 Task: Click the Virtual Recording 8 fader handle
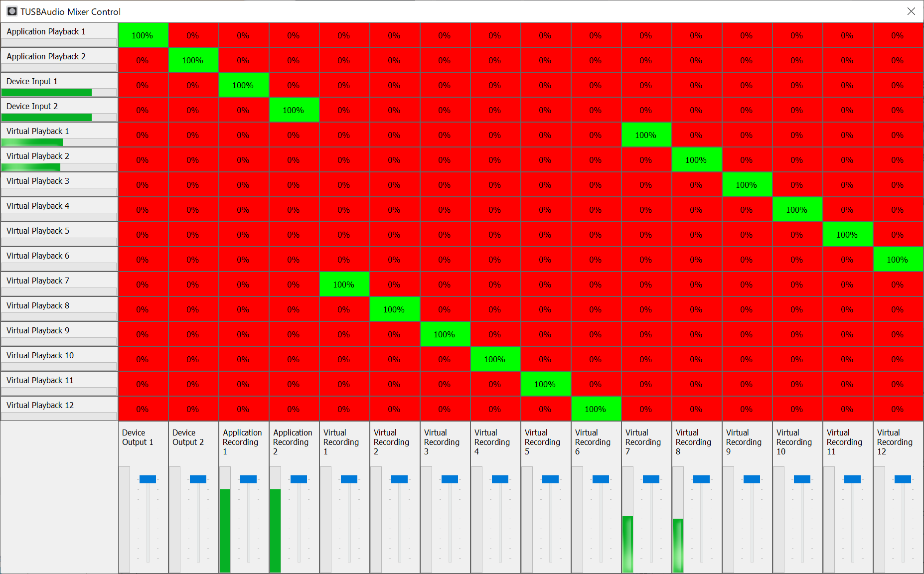coord(701,479)
